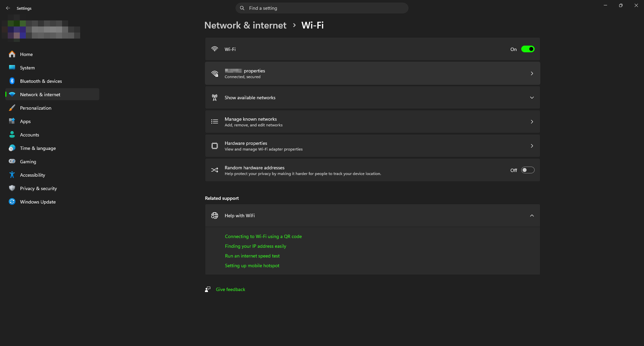Open Windows Update section

coord(52,201)
